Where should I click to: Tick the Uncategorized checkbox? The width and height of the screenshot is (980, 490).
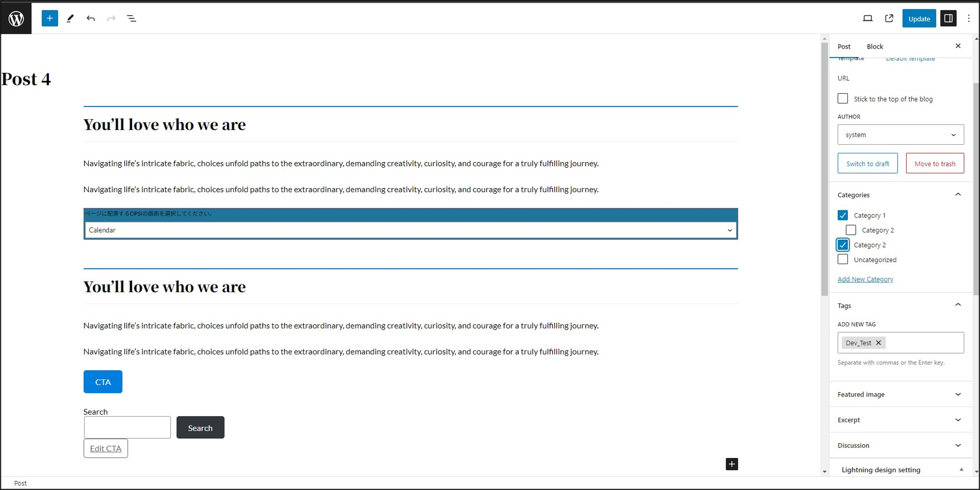pos(843,259)
